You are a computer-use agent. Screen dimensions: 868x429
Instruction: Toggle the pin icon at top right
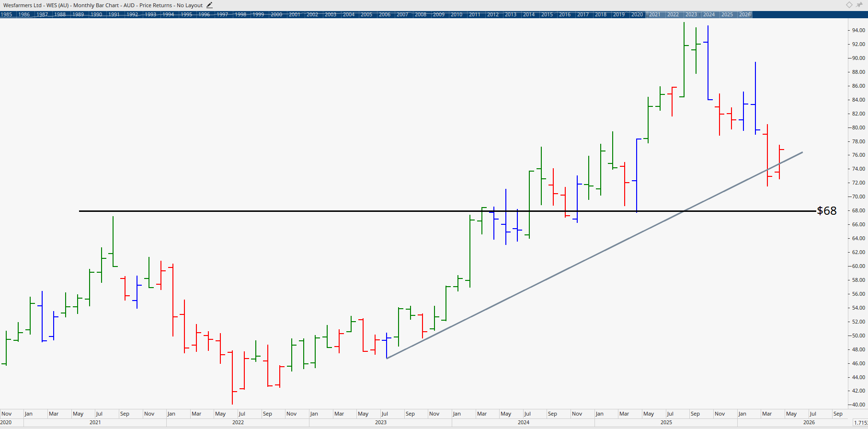(x=859, y=5)
